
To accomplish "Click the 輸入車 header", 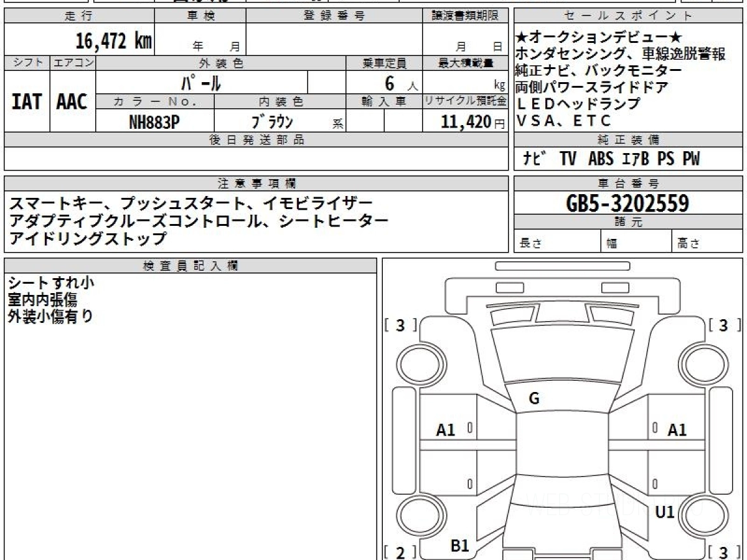I will coord(384,101).
